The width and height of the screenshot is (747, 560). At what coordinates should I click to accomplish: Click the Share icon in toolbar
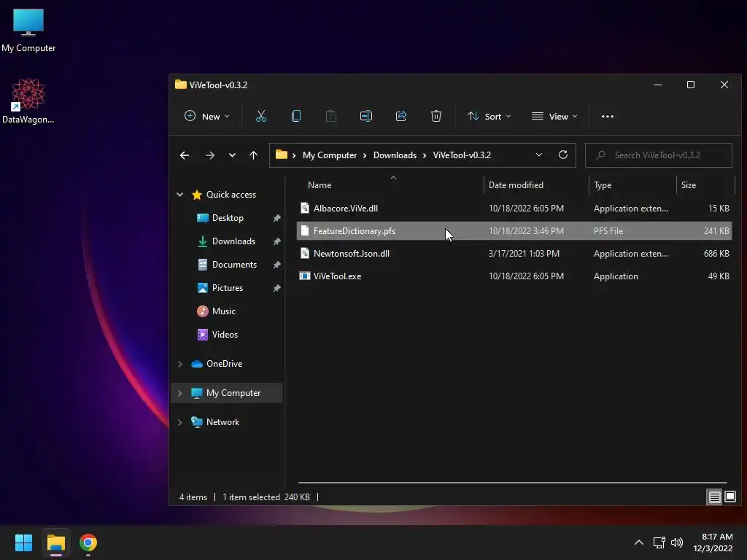(x=401, y=116)
